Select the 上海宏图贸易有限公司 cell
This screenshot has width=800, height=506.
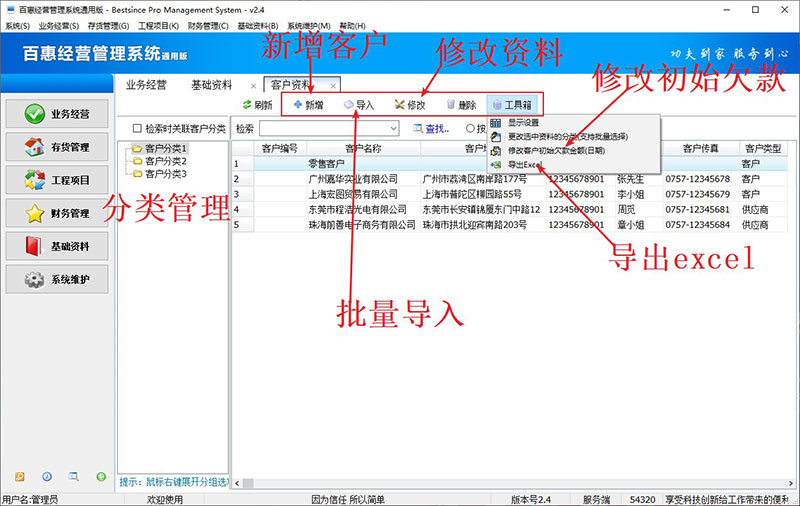tap(363, 194)
